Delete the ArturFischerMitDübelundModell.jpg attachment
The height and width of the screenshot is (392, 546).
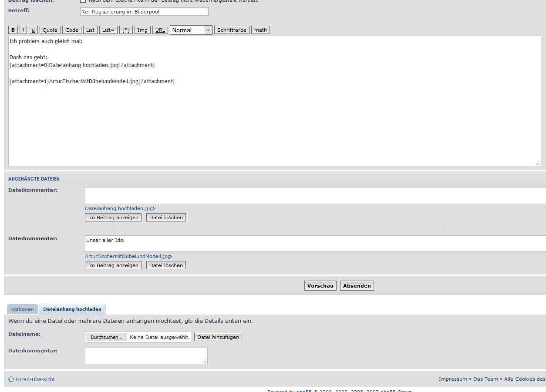pyautogui.click(x=166, y=265)
